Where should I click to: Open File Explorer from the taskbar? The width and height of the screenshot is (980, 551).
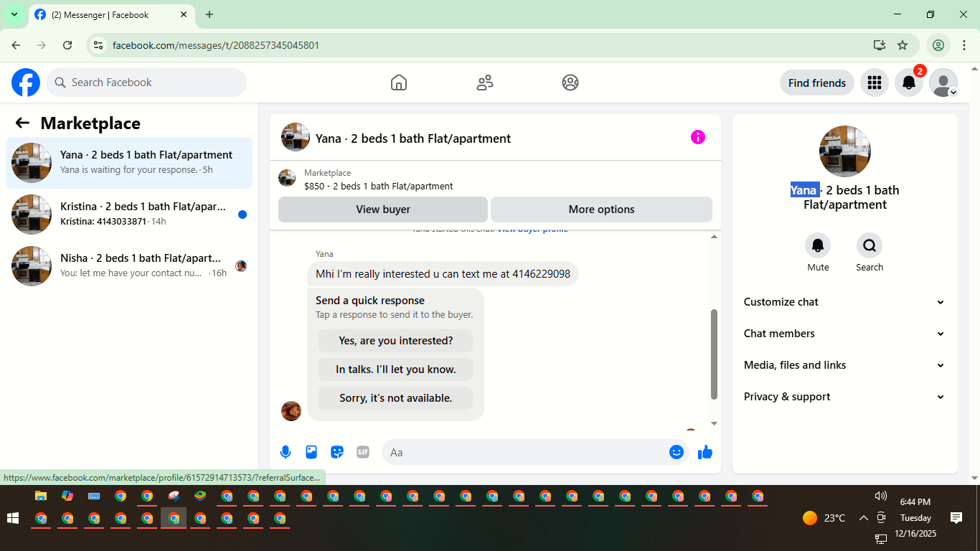pos(41,496)
